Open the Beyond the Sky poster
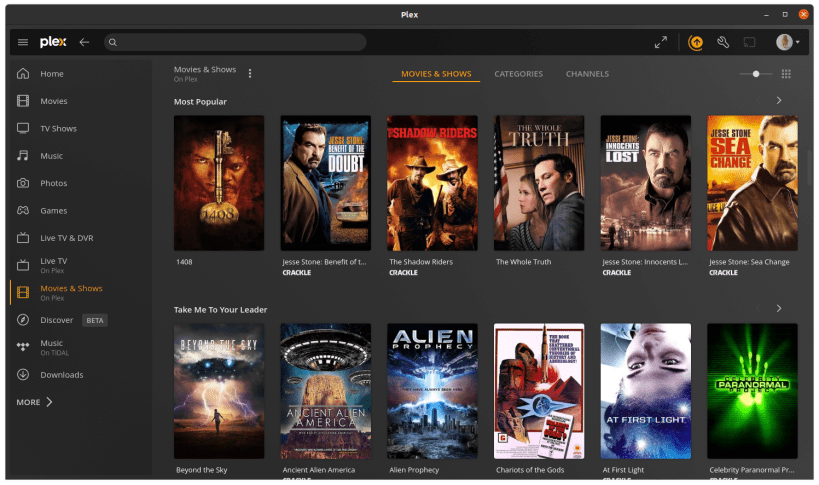The image size is (819, 485). click(x=219, y=391)
